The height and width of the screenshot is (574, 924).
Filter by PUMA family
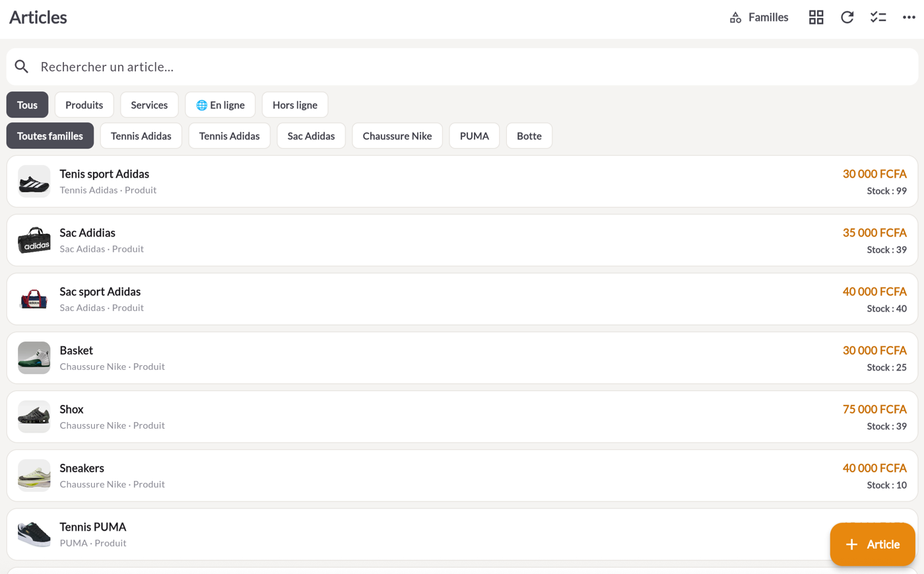click(475, 136)
